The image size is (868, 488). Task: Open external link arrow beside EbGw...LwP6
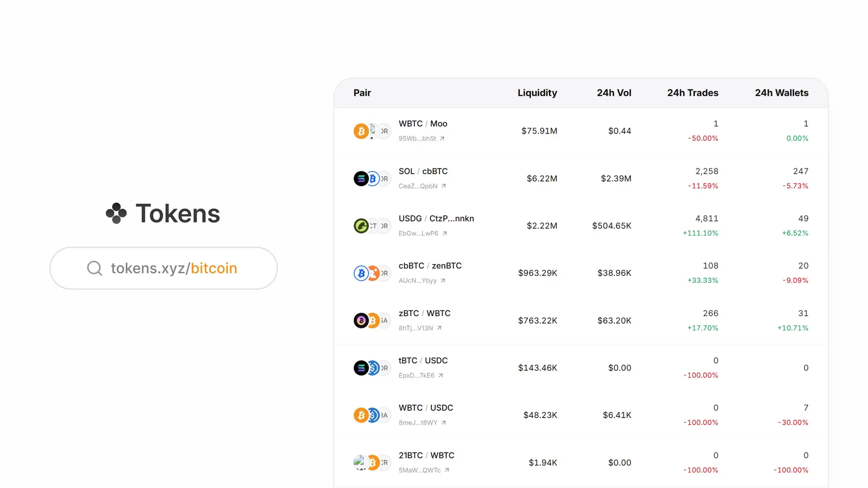tap(444, 233)
